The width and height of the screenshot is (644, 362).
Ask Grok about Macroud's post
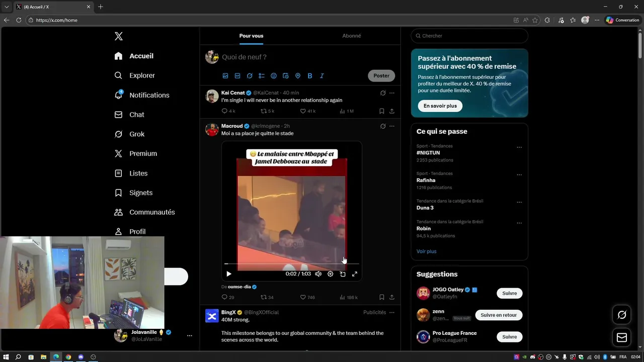[383, 126]
